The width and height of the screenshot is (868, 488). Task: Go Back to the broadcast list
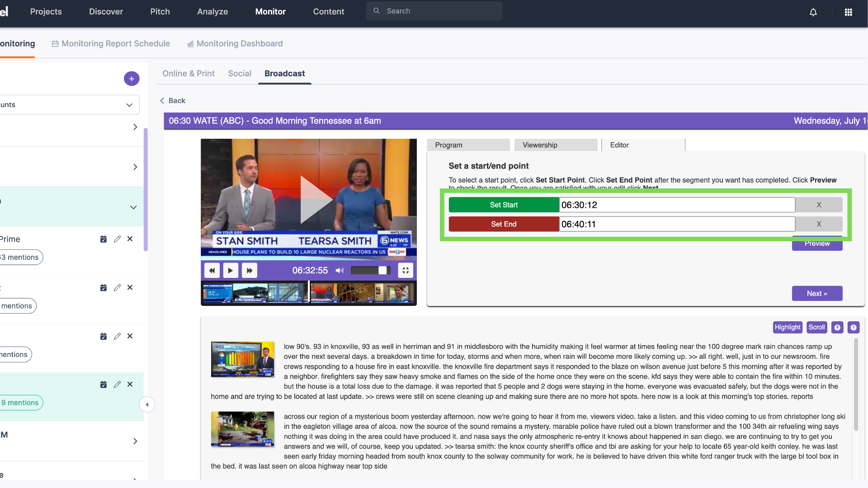click(173, 101)
